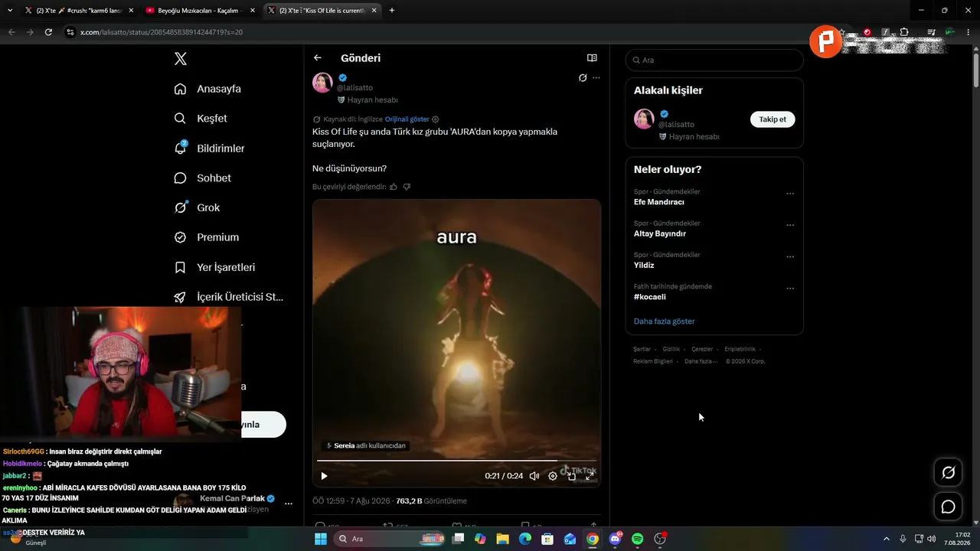Open the post author's profile picture
Screen dimensions: 980x551
pos(322,83)
